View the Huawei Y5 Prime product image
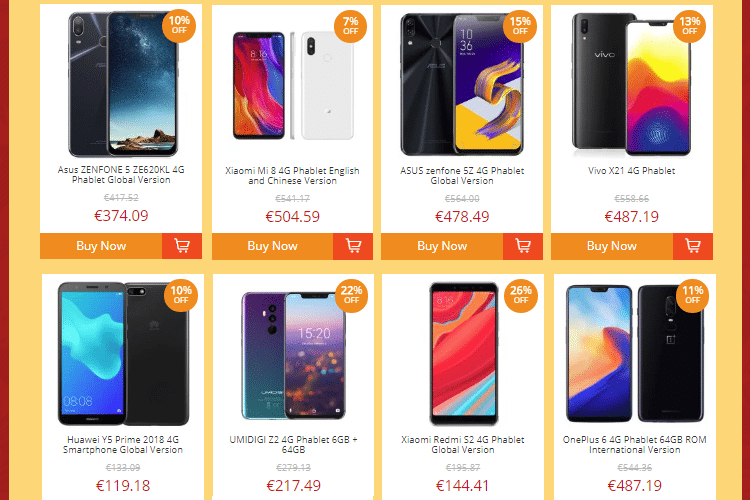The height and width of the screenshot is (500, 750). pyautogui.click(x=123, y=353)
